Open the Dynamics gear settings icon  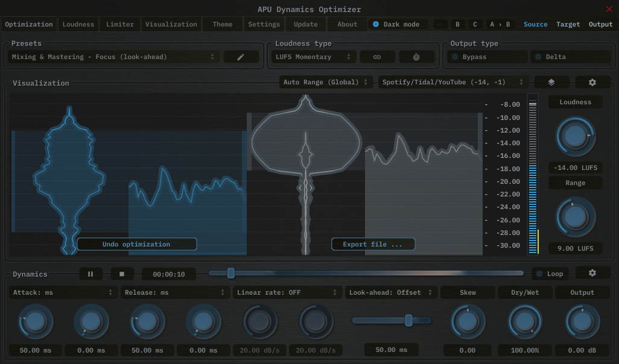click(592, 273)
